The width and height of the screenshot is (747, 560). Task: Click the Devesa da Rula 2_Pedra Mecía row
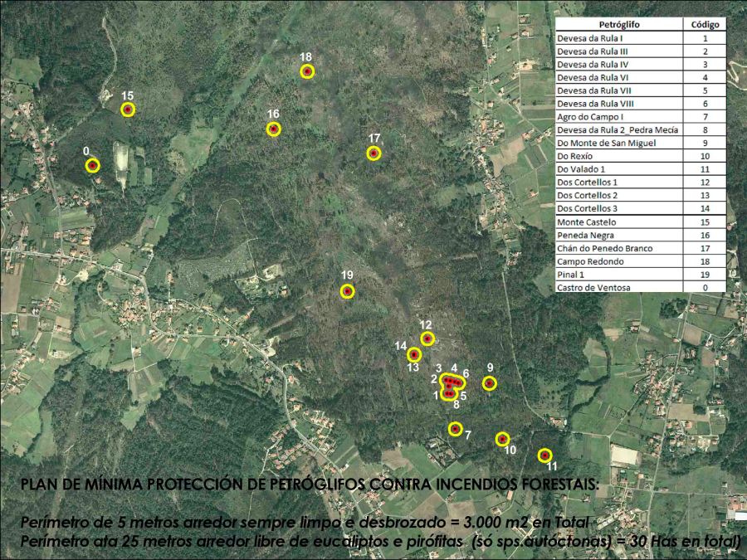[x=619, y=130]
